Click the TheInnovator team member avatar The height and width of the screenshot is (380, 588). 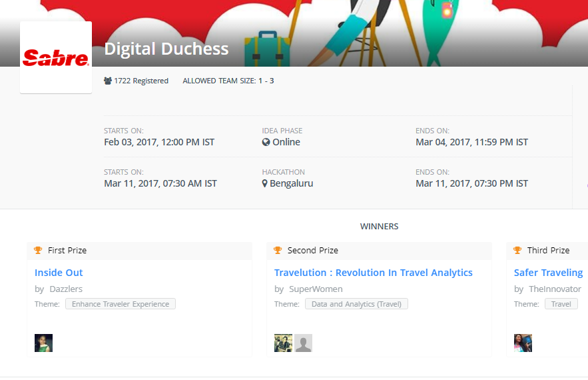pyautogui.click(x=523, y=343)
